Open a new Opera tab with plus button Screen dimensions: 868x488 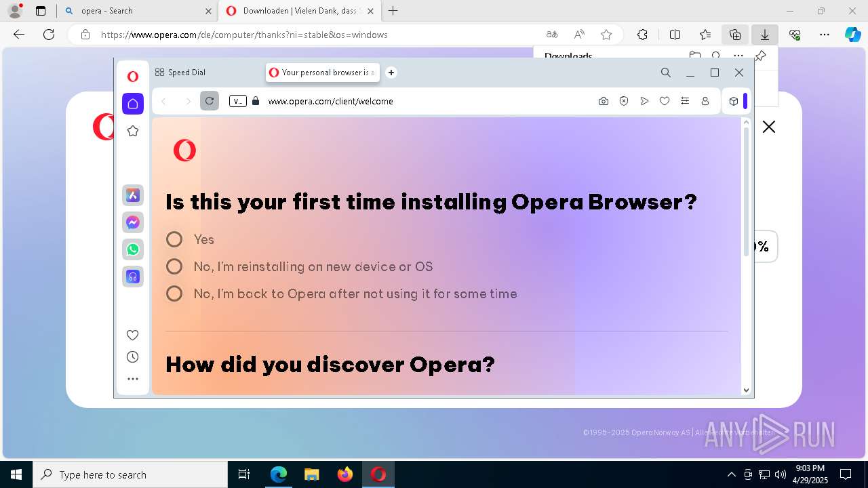click(x=391, y=73)
